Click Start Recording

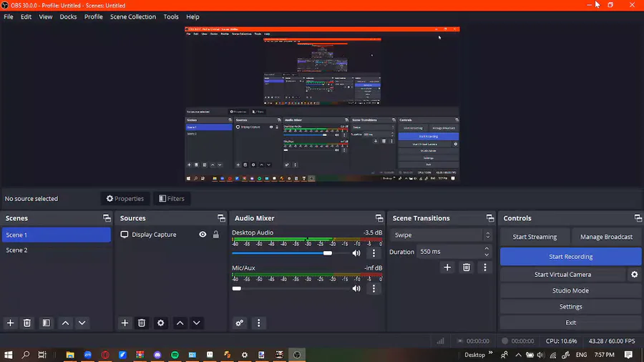pyautogui.click(x=570, y=257)
